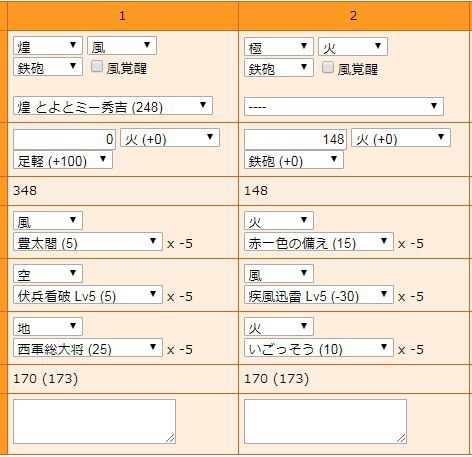Open the 鉄砲 (+0) dropdown
This screenshot has width=472, height=457.
tap(294, 160)
